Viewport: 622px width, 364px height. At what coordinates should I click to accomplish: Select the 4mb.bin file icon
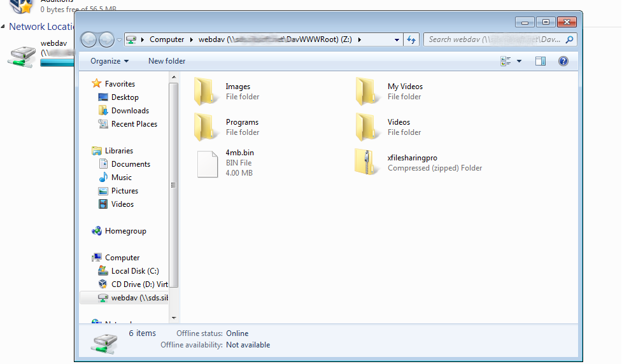click(x=208, y=164)
